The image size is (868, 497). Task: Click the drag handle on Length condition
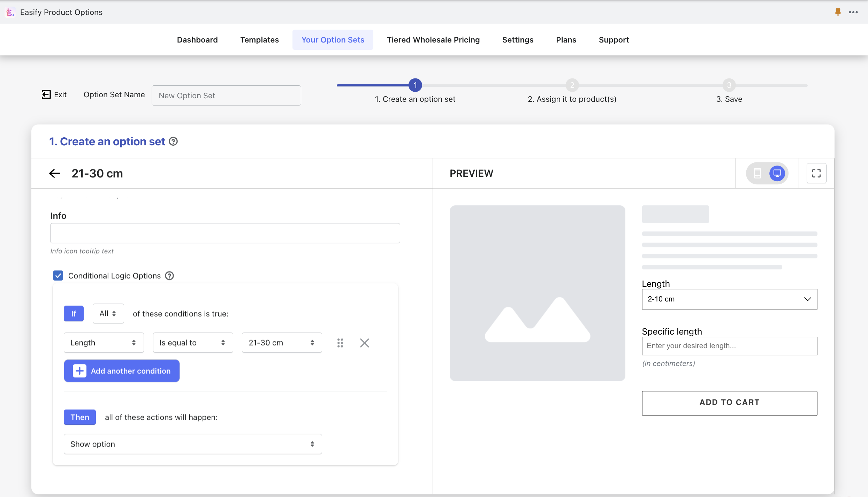[340, 343]
